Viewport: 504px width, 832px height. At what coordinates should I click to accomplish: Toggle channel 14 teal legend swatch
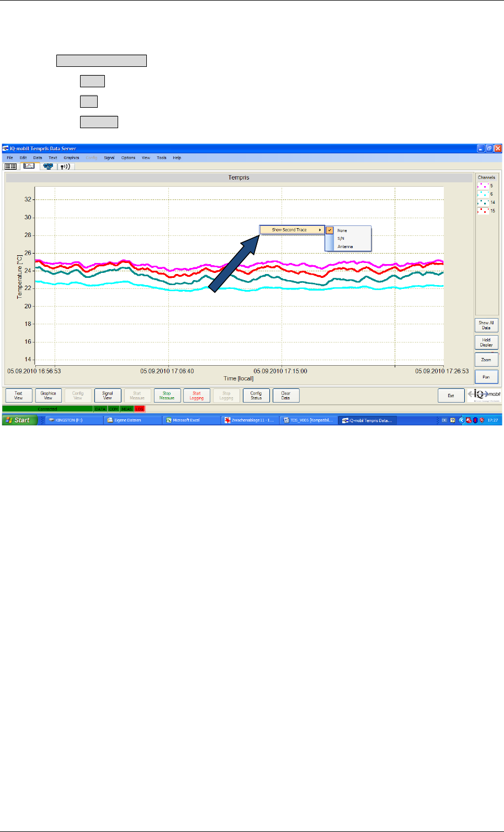point(482,202)
